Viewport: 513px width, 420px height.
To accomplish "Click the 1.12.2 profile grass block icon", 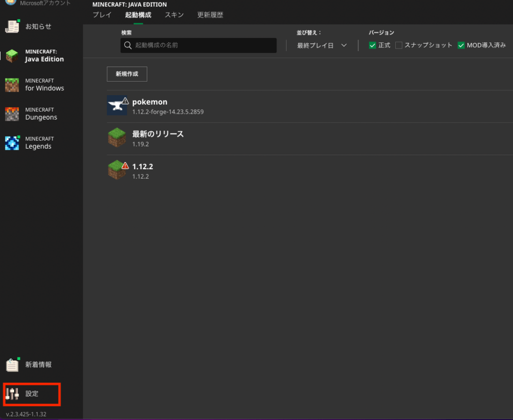I will pyautogui.click(x=117, y=170).
